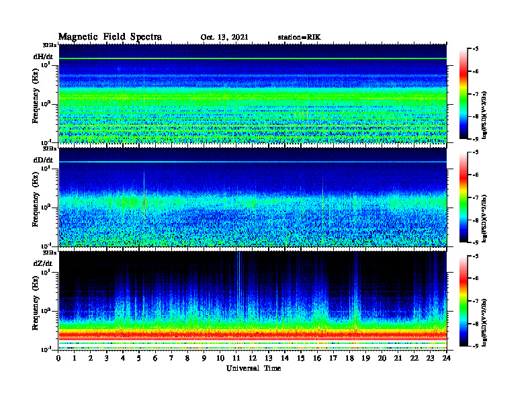The width and height of the screenshot is (532, 411).
Task: Click hour 16 on the Universal Time axis
Action: coord(317,358)
